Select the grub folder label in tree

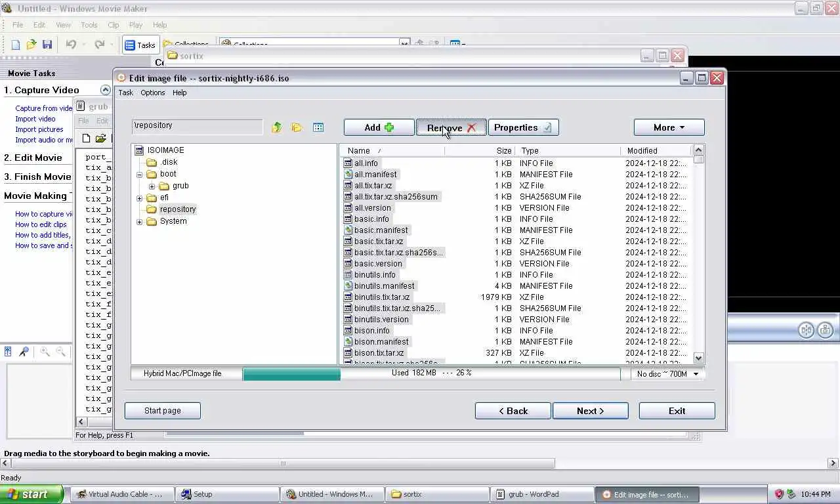[180, 186]
